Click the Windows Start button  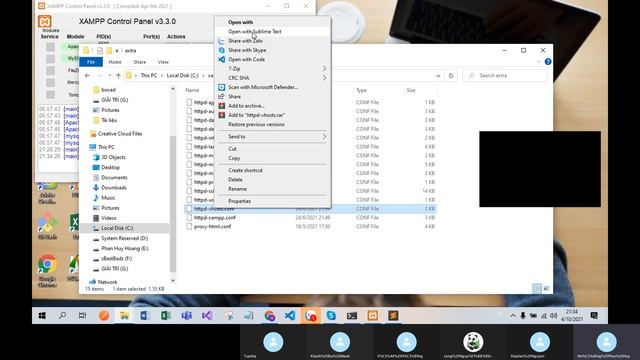pos(42,316)
